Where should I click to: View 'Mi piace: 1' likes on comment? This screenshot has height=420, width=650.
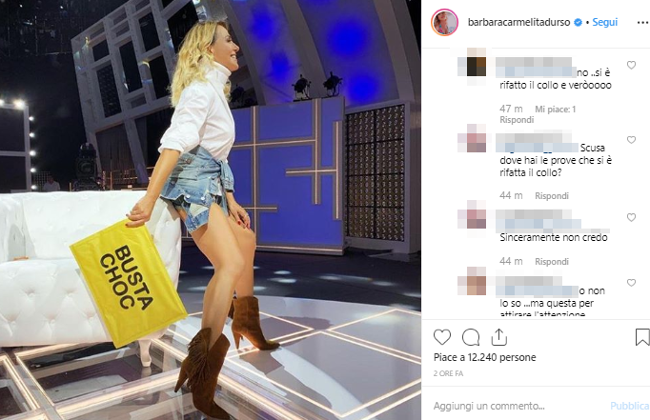[555, 109]
